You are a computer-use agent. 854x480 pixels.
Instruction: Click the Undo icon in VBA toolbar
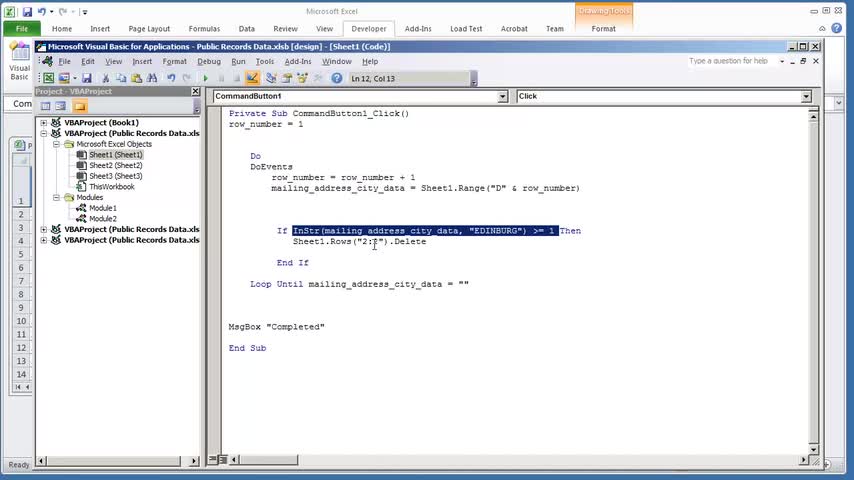tap(171, 78)
